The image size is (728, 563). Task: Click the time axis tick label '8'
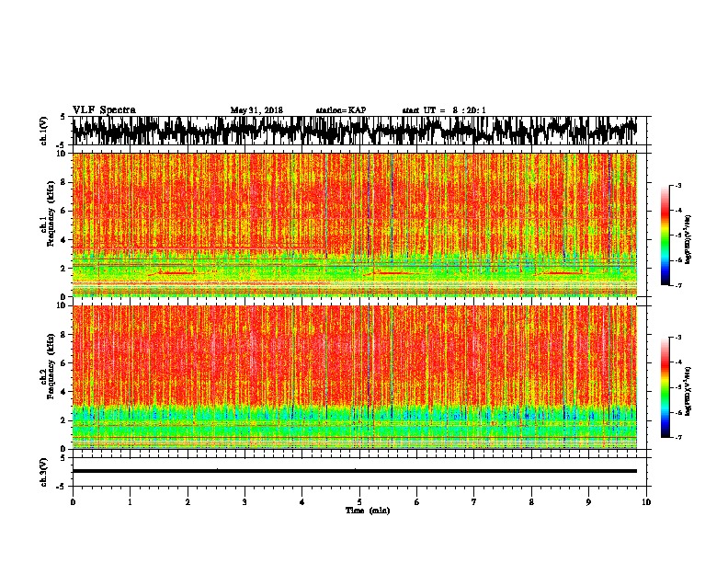click(531, 502)
